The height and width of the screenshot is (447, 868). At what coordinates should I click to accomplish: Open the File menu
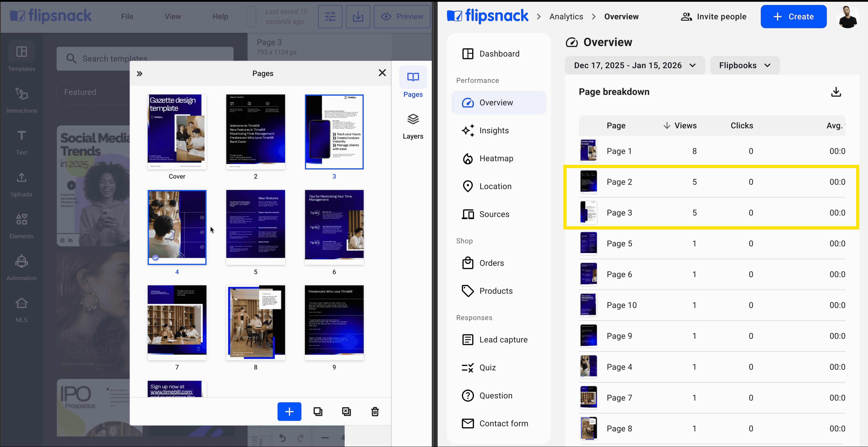point(127,17)
